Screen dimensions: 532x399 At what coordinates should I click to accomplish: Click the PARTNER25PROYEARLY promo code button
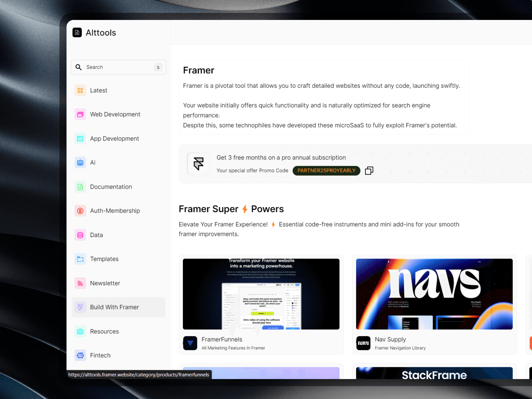coord(326,171)
